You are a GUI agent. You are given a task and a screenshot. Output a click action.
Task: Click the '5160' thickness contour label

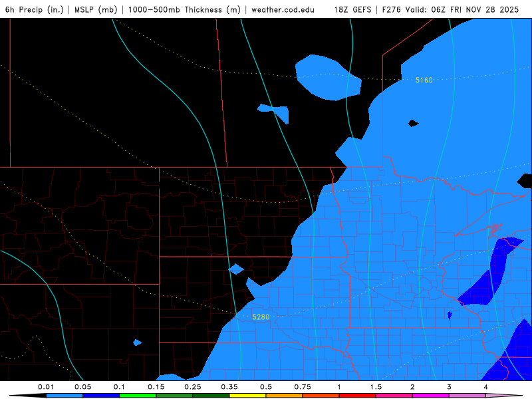click(424, 80)
